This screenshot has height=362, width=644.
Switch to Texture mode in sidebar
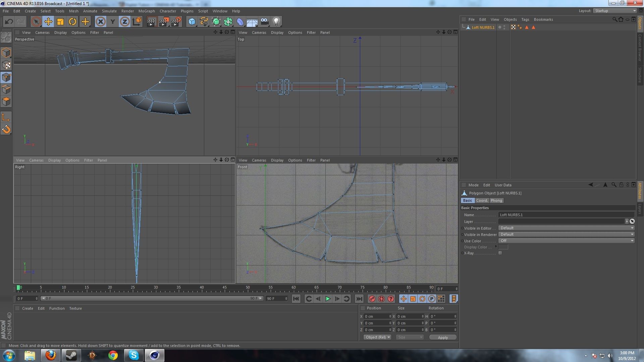coord(6,65)
